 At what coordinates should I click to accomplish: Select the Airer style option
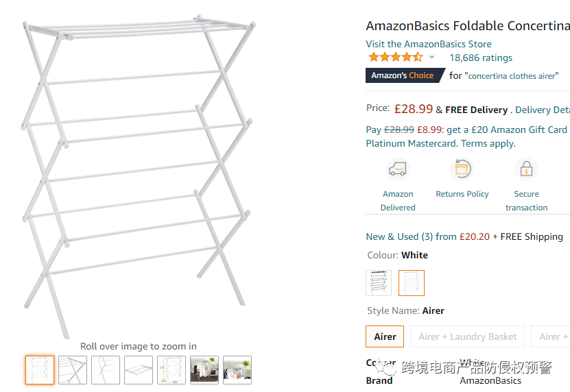pyautogui.click(x=385, y=336)
